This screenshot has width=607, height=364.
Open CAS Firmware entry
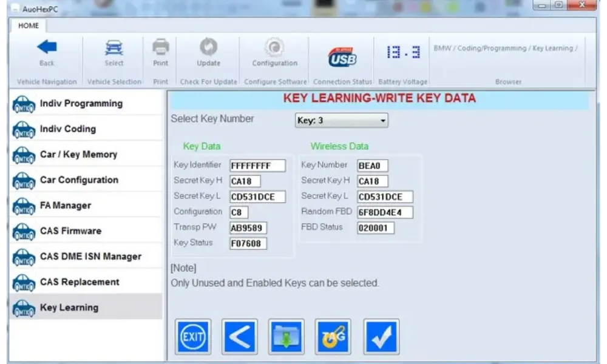(x=86, y=231)
